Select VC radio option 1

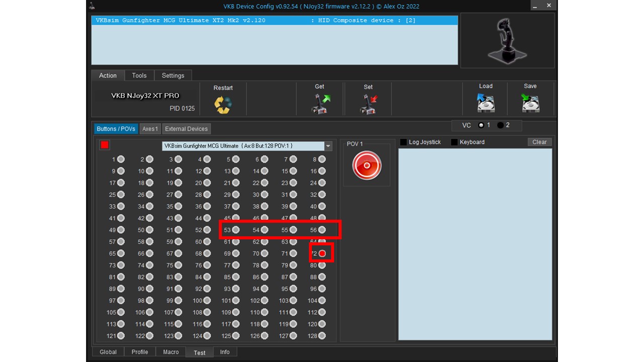click(x=481, y=125)
